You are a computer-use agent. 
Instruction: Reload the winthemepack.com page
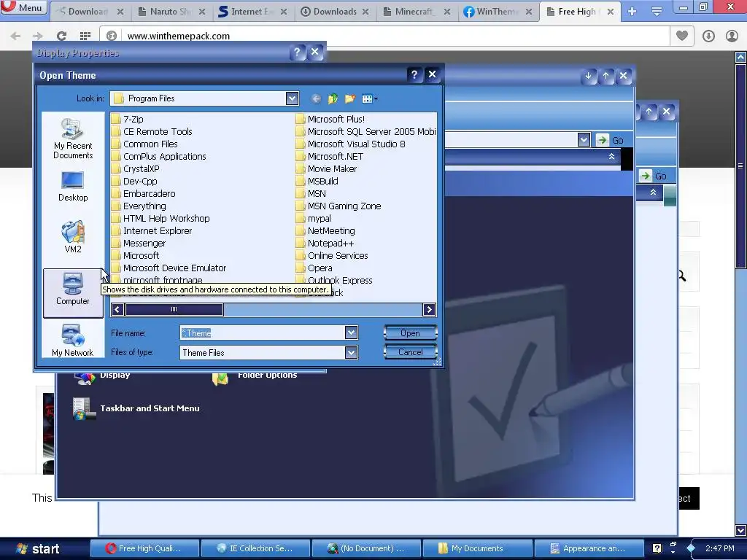[x=61, y=36]
